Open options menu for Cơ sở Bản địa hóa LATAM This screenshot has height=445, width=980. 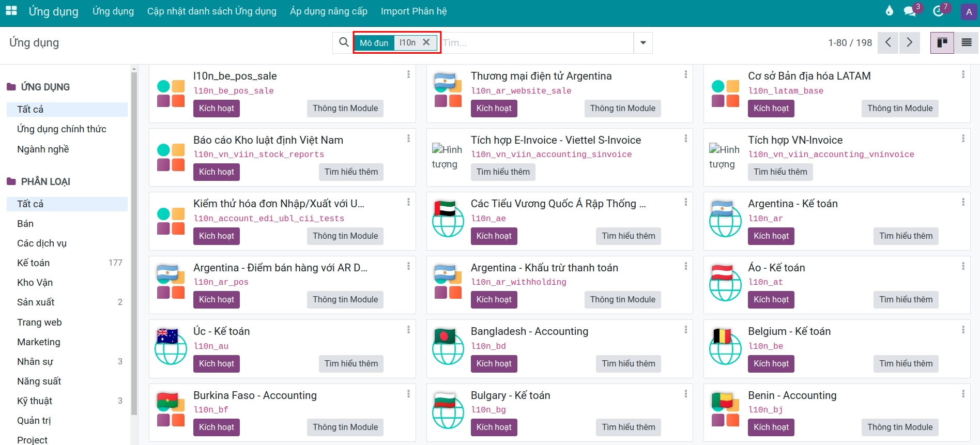(x=963, y=74)
